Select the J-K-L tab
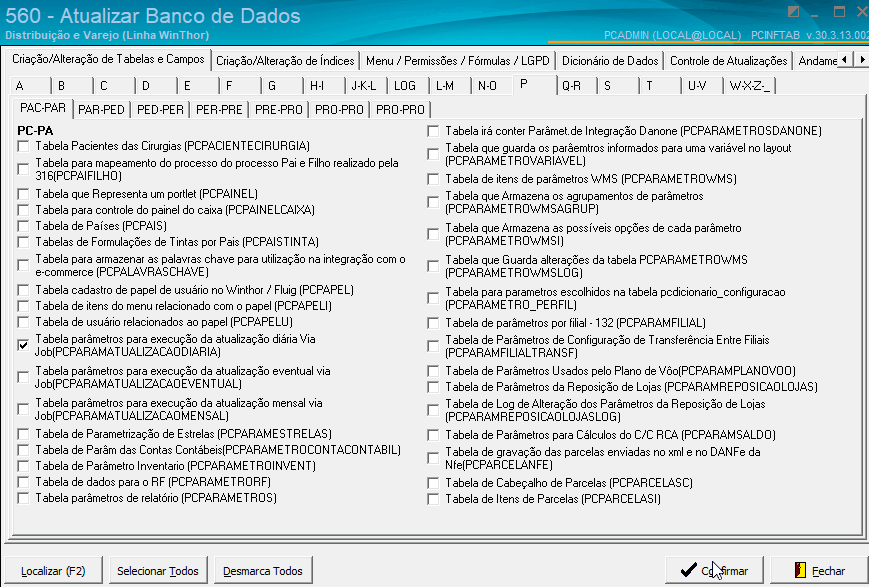 coord(366,86)
